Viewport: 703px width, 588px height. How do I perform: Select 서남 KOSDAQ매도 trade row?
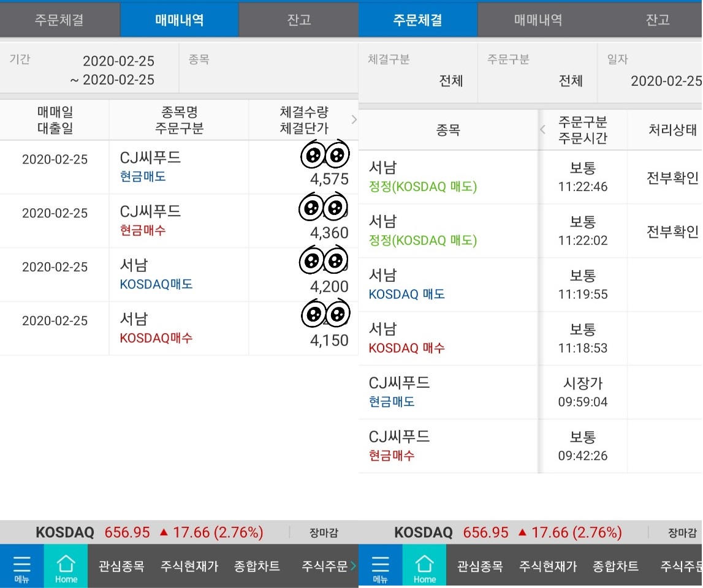[180, 275]
